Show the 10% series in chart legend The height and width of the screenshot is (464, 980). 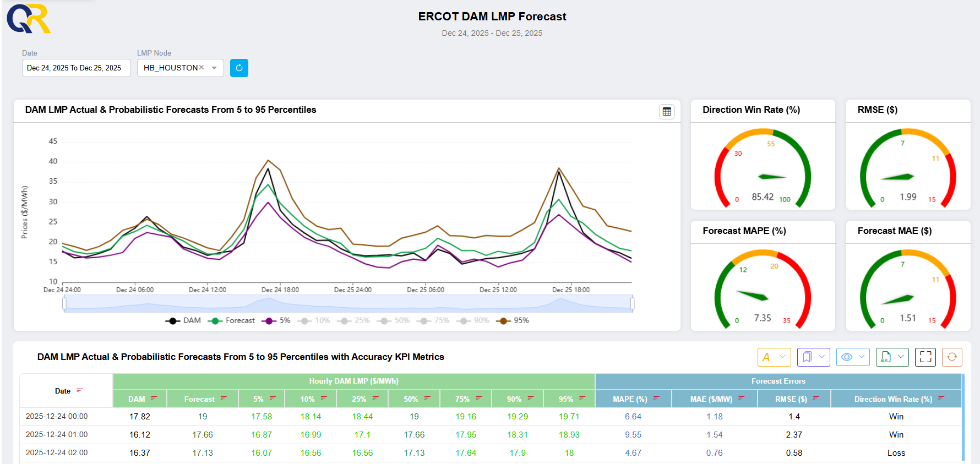pos(314,320)
